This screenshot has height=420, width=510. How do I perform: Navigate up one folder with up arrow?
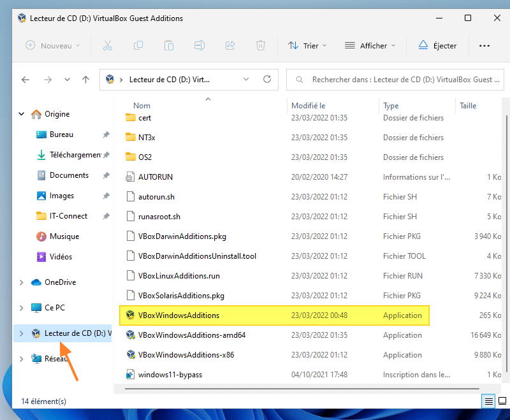(x=85, y=80)
